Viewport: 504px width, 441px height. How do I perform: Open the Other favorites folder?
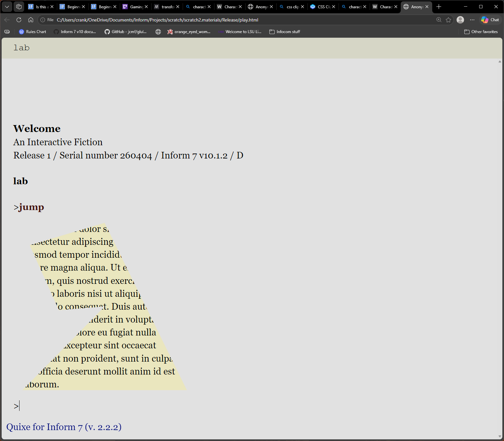[481, 32]
